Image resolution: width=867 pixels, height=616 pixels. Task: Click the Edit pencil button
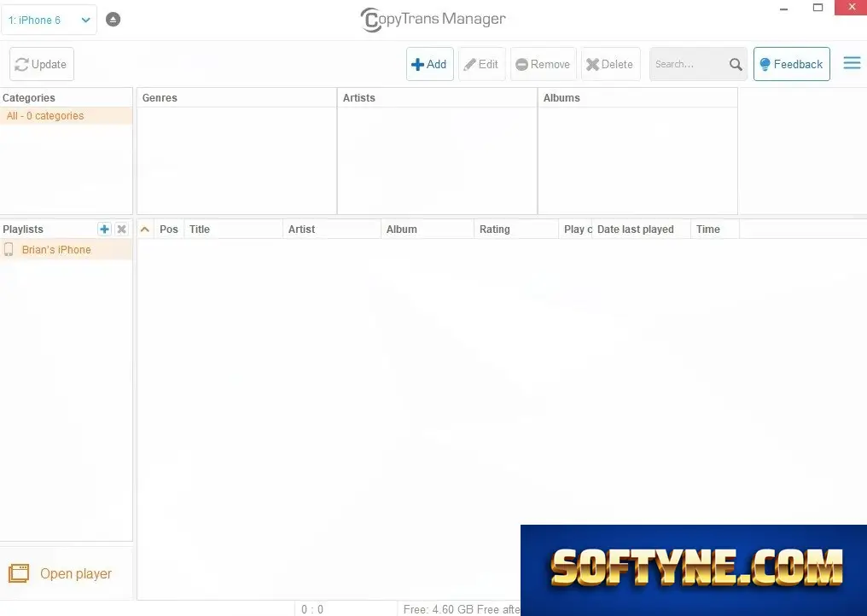point(481,64)
